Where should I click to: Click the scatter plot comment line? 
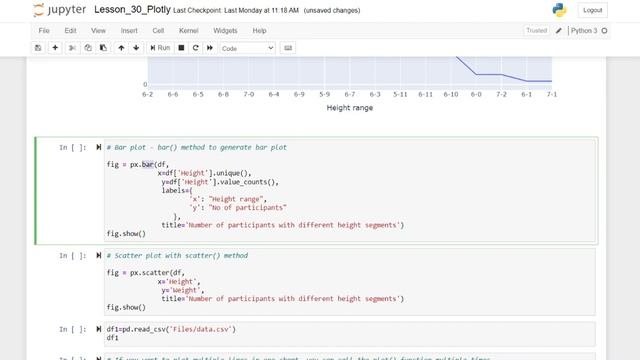click(177, 256)
